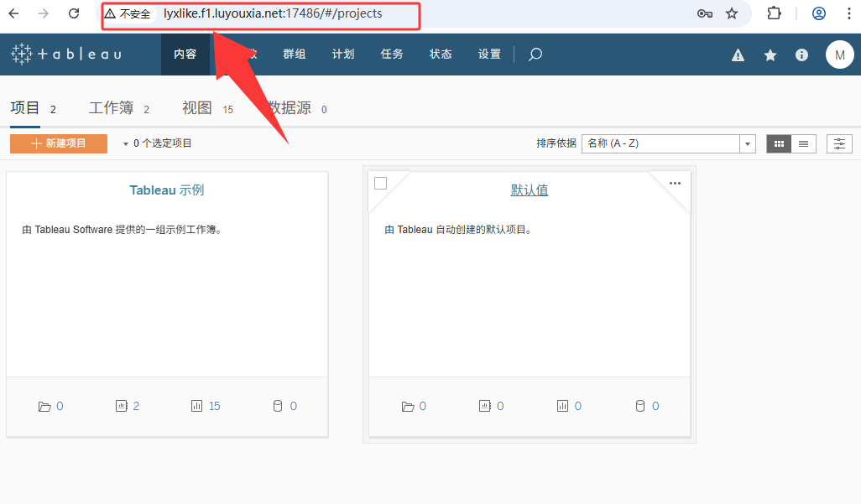861x504 pixels.
Task: Open the alerts warning triangle icon
Action: pyautogui.click(x=738, y=55)
